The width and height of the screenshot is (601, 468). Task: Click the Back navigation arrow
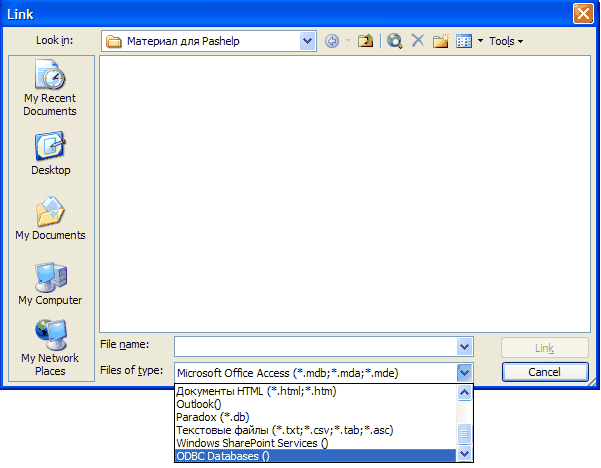click(x=332, y=41)
